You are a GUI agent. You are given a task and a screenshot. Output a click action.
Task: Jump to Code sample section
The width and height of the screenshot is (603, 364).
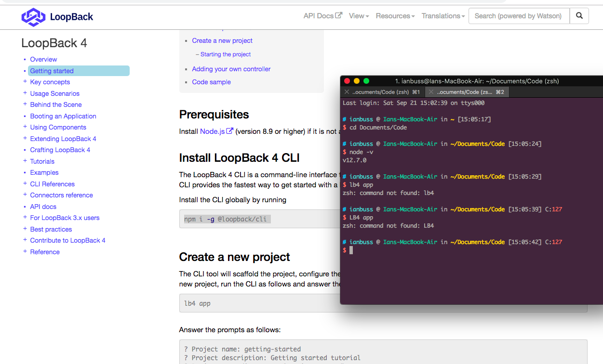click(211, 82)
